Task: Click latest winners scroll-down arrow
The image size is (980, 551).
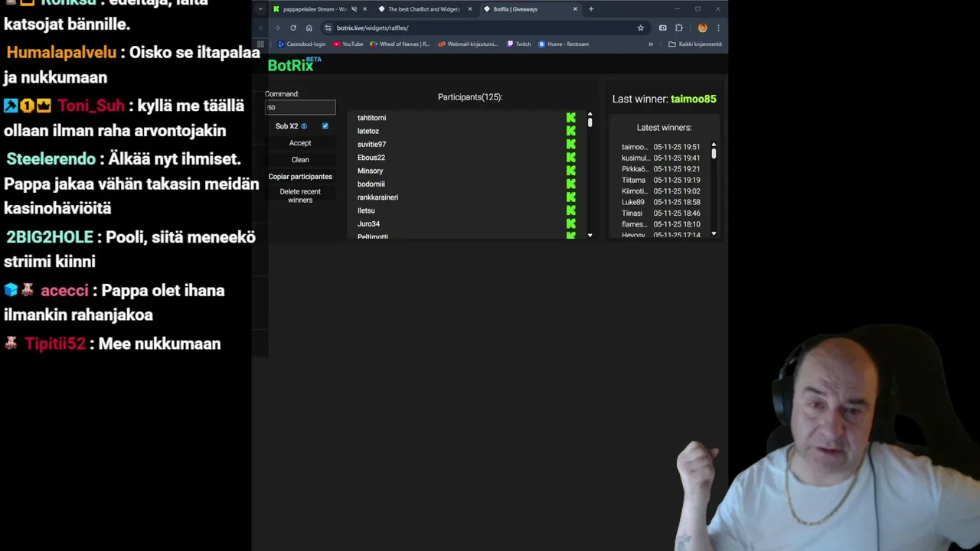Action: pyautogui.click(x=714, y=233)
